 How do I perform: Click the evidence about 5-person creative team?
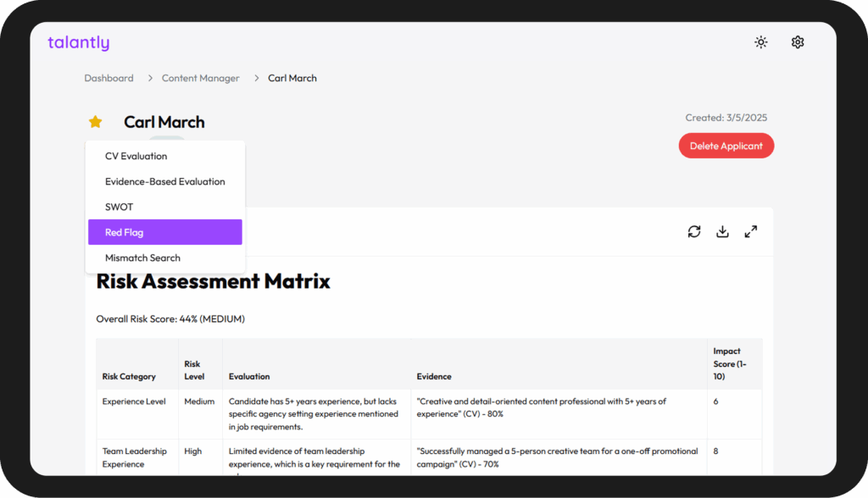coord(558,457)
